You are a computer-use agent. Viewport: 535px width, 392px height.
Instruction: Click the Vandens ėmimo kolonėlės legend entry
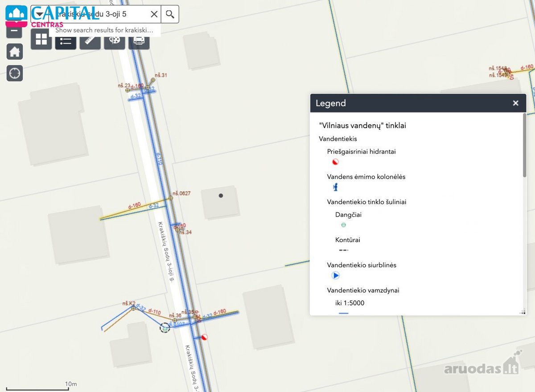(x=366, y=177)
